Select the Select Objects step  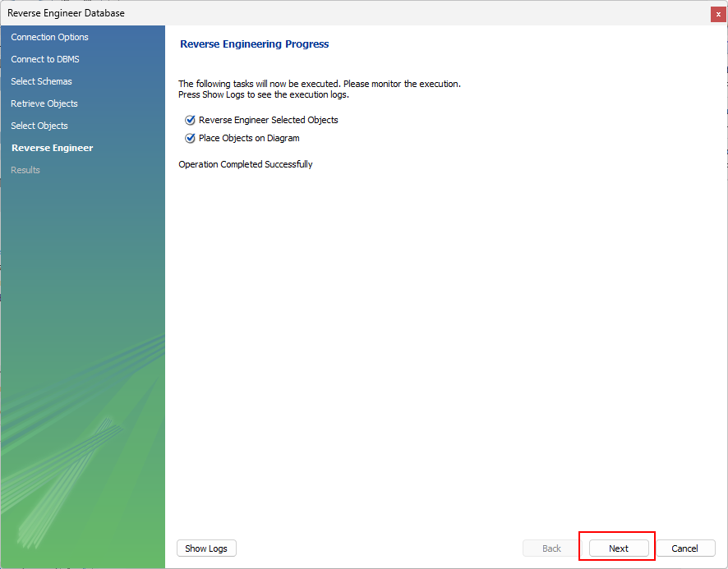(39, 126)
